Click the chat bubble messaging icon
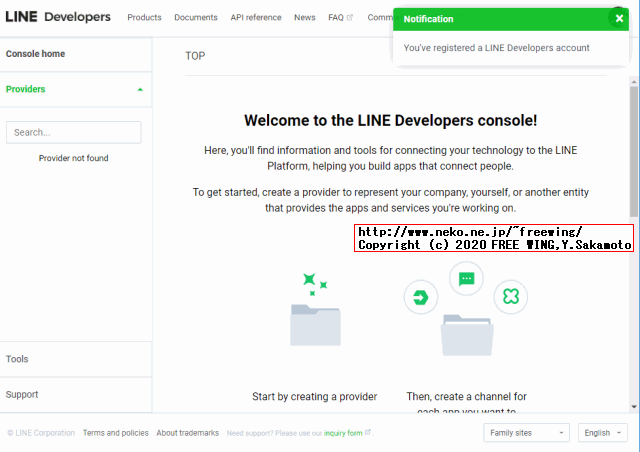Image resolution: width=640 pixels, height=452 pixels. pyautogui.click(x=466, y=279)
